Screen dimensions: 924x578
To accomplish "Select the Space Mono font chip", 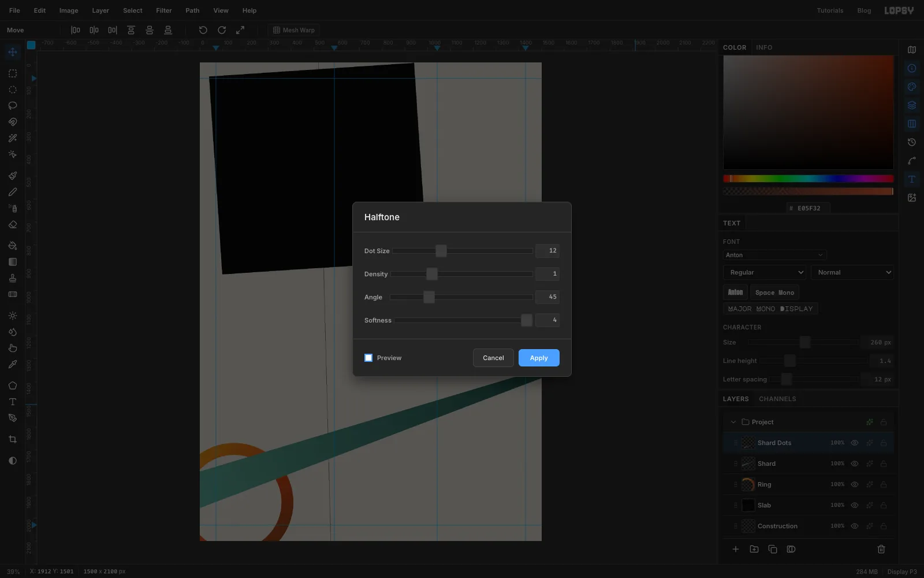I will point(775,292).
